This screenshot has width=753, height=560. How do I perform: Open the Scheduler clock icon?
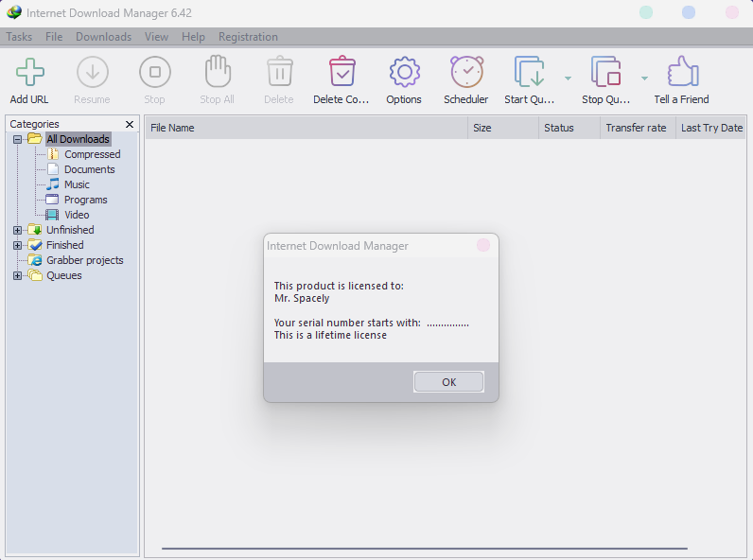click(x=466, y=72)
